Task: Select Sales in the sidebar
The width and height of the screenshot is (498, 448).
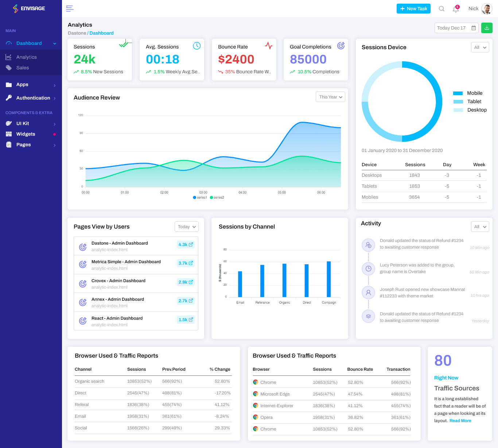Action: click(23, 68)
